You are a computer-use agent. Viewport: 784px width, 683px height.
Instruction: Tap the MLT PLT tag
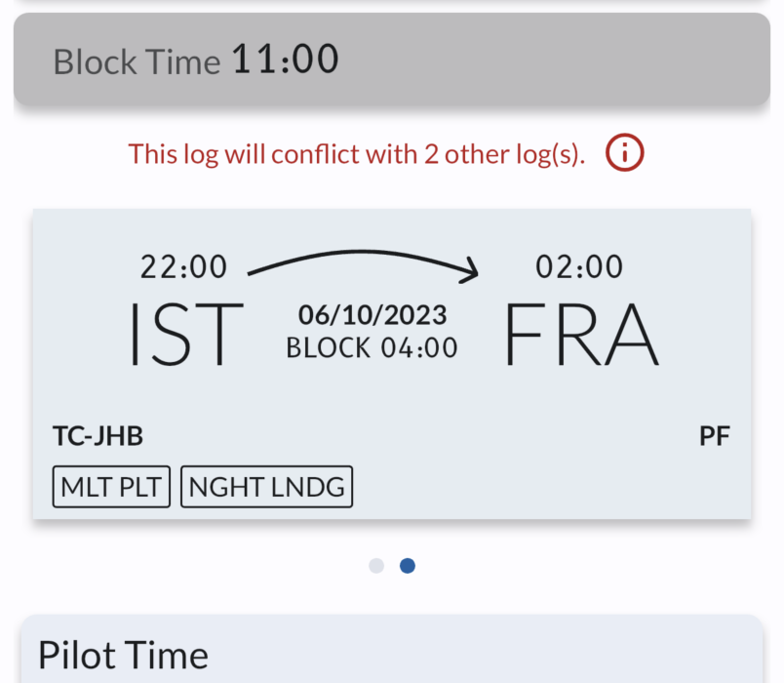pyautogui.click(x=111, y=488)
